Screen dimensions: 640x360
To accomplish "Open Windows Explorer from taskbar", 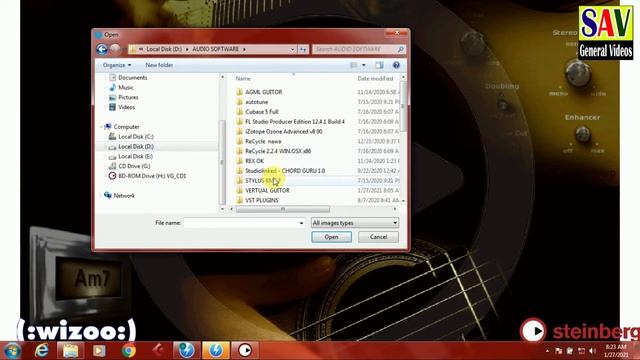I will click(70, 351).
